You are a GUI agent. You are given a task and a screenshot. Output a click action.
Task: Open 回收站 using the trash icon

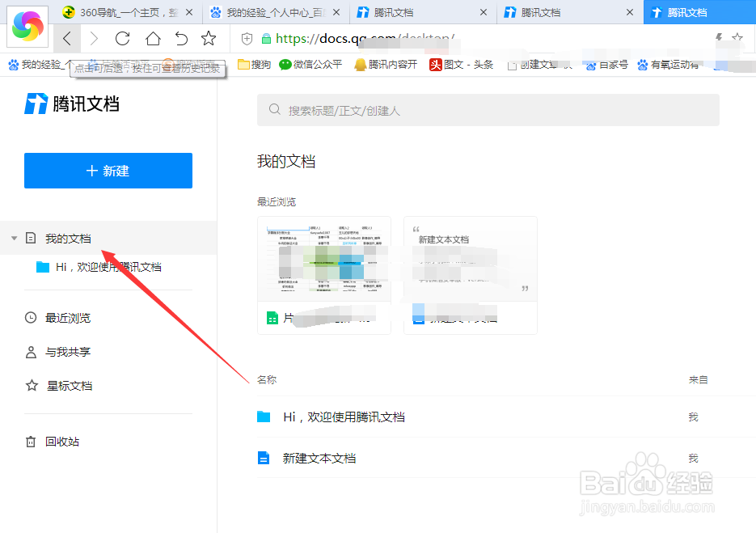click(29, 442)
